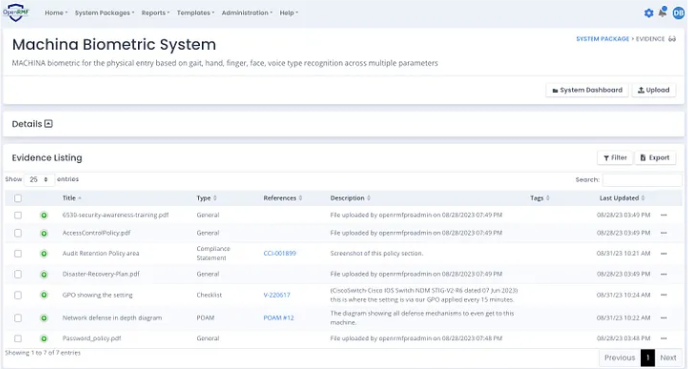This screenshot has height=369, width=689.
Task: Open the POAM #12 reference link
Action: 279,318
